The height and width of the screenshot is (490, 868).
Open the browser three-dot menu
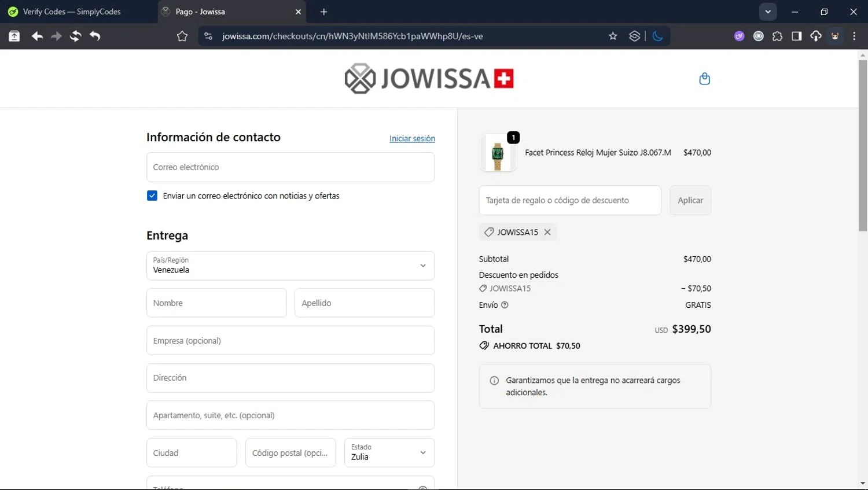tap(854, 36)
